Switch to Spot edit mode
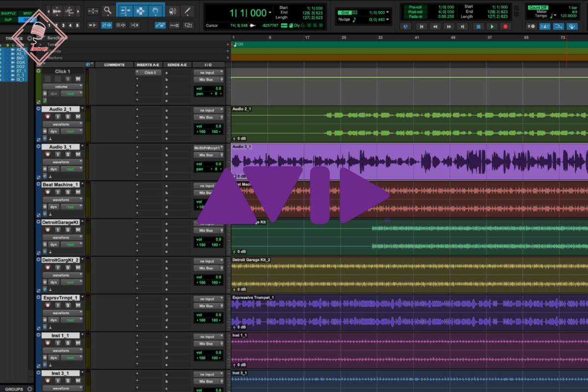The width and height of the screenshot is (588, 392). point(27,13)
